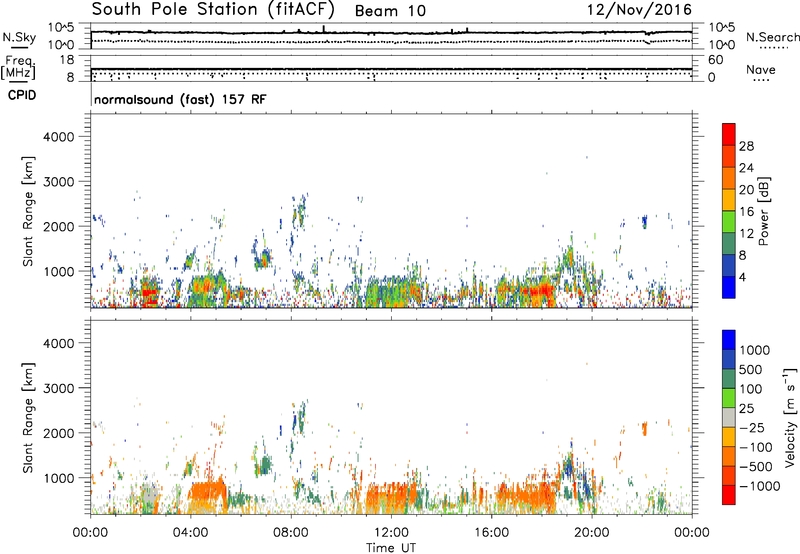
Task: Select the "normalsound (fast) 157 RF" text
Action: 180,99
